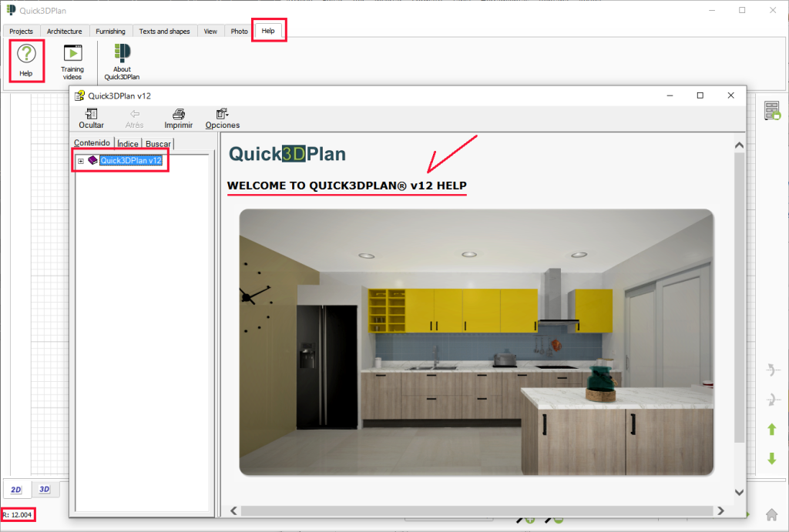The height and width of the screenshot is (532, 789).
Task: Click help pane scroll up arrow
Action: 739,146
